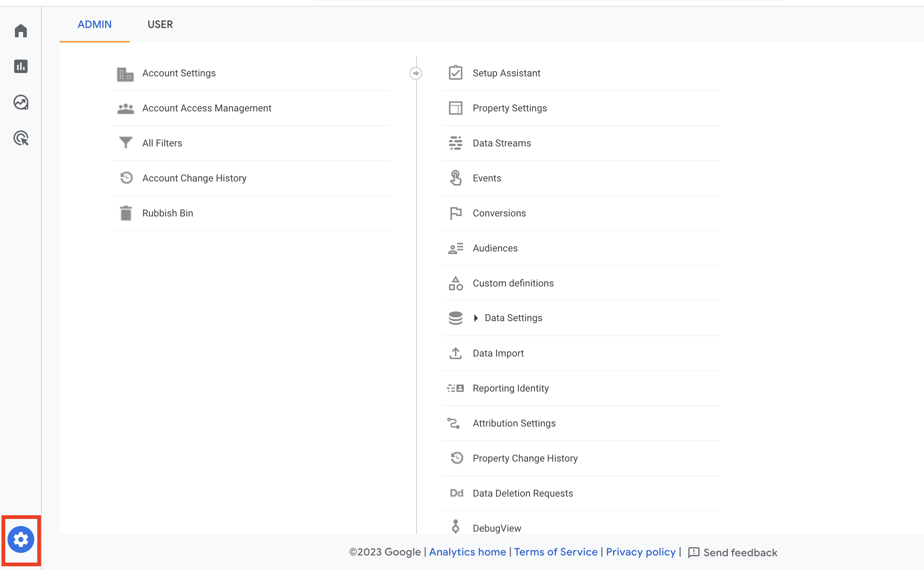This screenshot has width=924, height=570.
Task: Open the Home icon in sidebar
Action: click(x=21, y=31)
